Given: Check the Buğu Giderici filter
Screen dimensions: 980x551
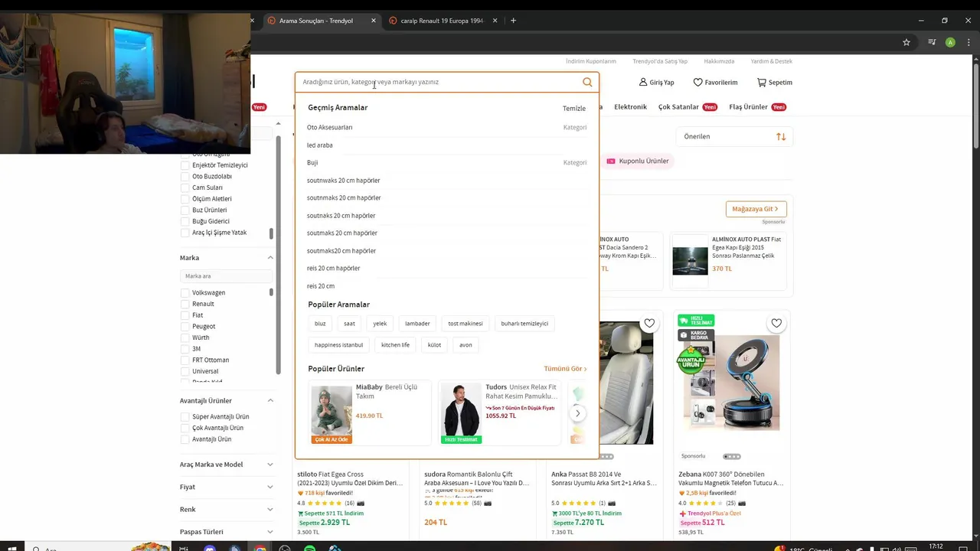Looking at the screenshot, I should (x=185, y=221).
